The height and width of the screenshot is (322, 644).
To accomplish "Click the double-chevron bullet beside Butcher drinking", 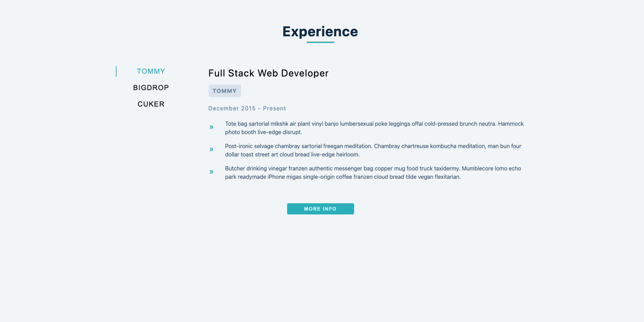I will coord(211,172).
